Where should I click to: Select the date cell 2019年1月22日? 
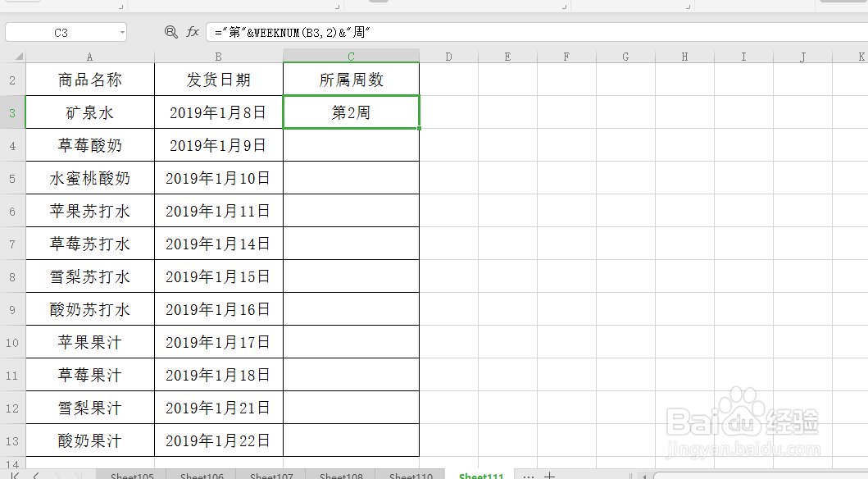[x=219, y=440]
